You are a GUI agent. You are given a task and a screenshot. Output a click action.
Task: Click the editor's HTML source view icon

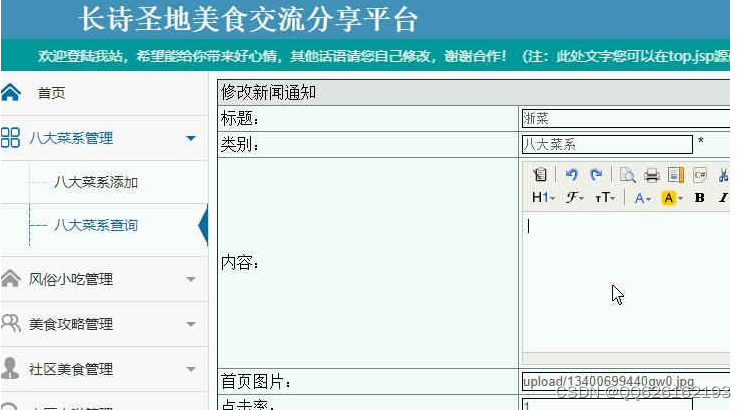pos(540,175)
